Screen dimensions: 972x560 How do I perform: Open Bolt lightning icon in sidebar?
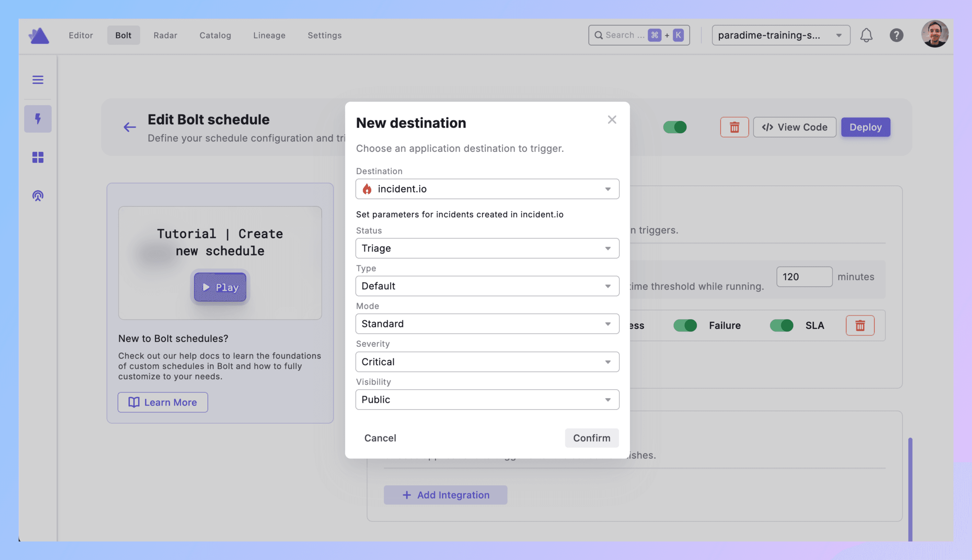(38, 119)
